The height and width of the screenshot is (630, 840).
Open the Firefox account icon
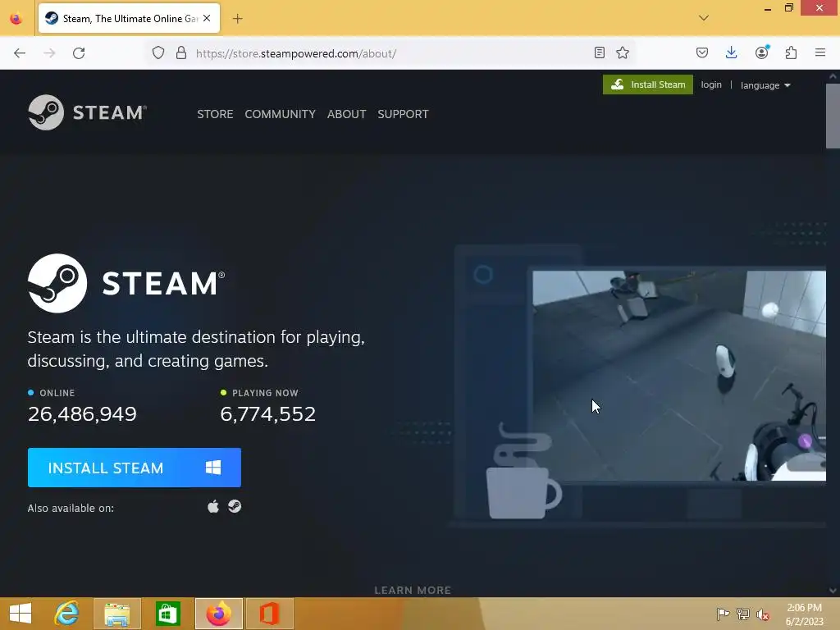pyautogui.click(x=762, y=52)
